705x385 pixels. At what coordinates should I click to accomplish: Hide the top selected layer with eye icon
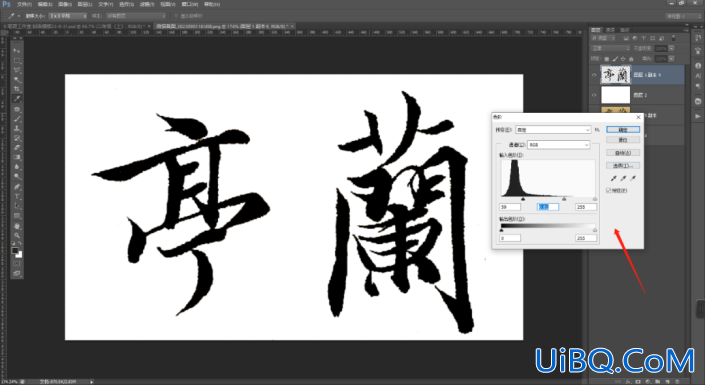pyautogui.click(x=594, y=75)
